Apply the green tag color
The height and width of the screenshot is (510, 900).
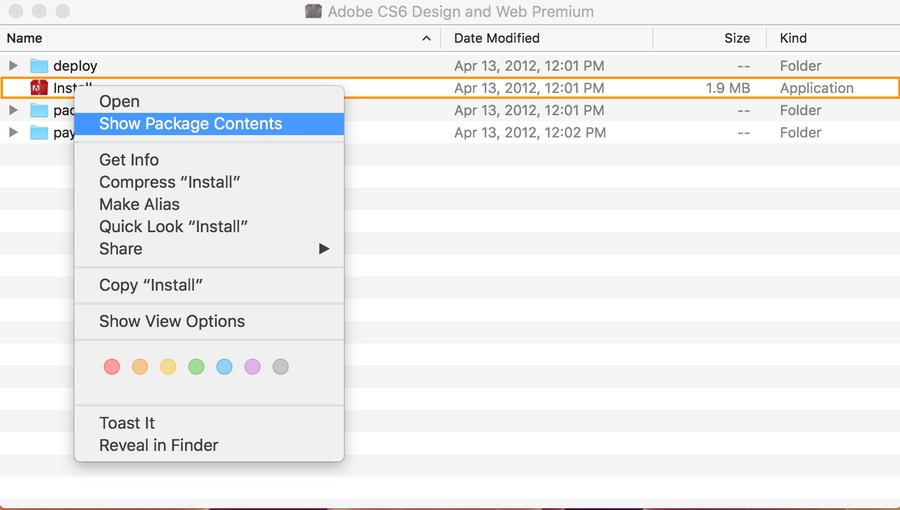196,367
